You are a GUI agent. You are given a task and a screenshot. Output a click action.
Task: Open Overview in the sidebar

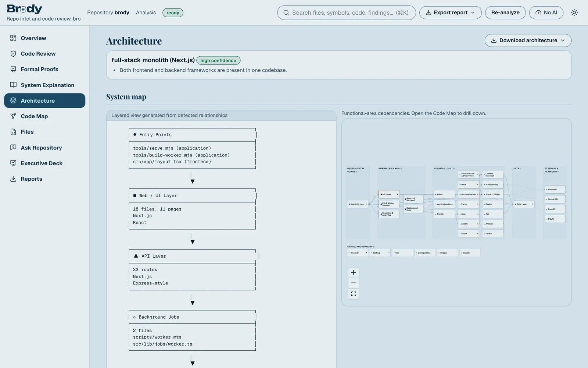tap(44, 38)
